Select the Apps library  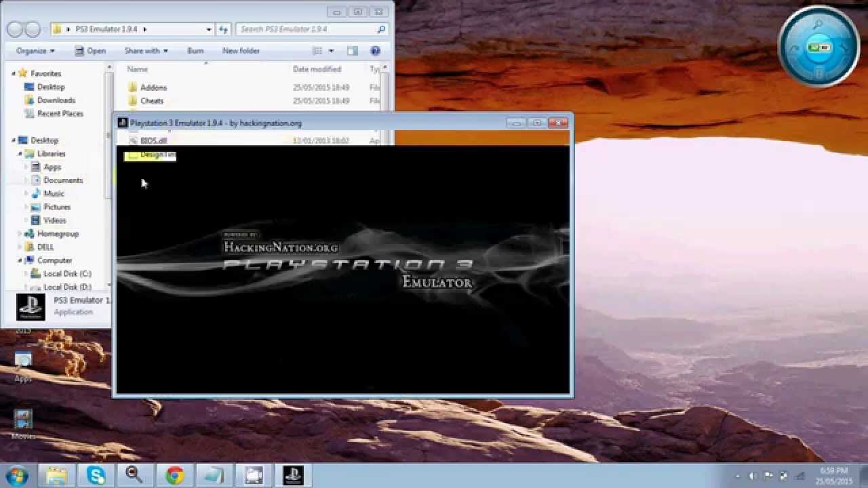tap(52, 167)
